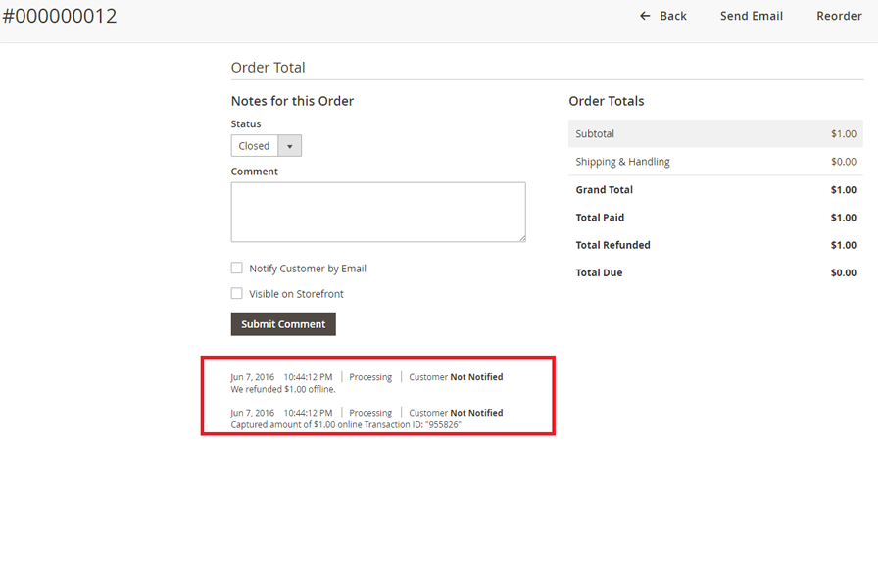
Task: Click the Shipping & Handling row
Action: tap(715, 162)
